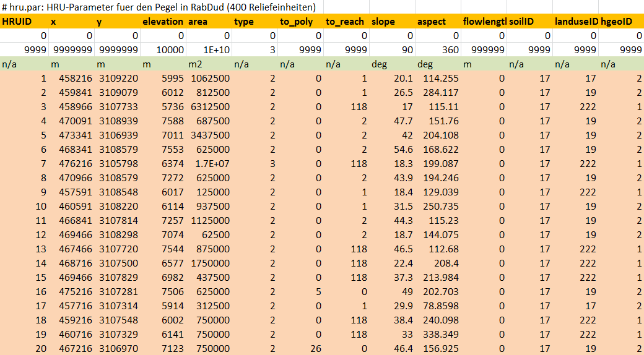Select the 'y' column header cell
This screenshot has height=355, width=644.
tap(118, 22)
